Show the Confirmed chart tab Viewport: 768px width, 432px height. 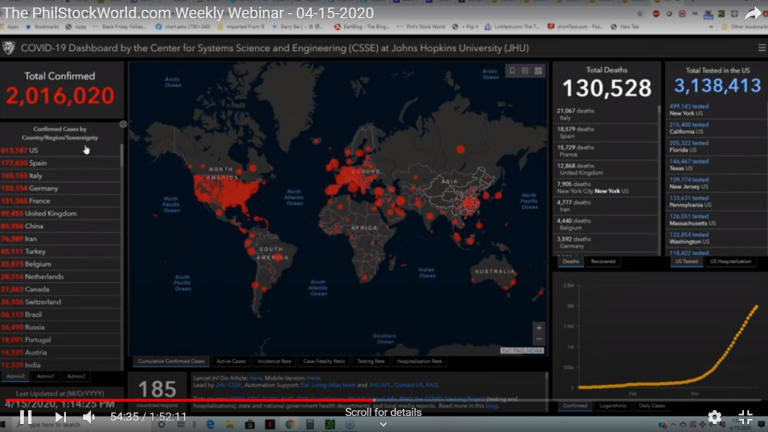click(575, 406)
